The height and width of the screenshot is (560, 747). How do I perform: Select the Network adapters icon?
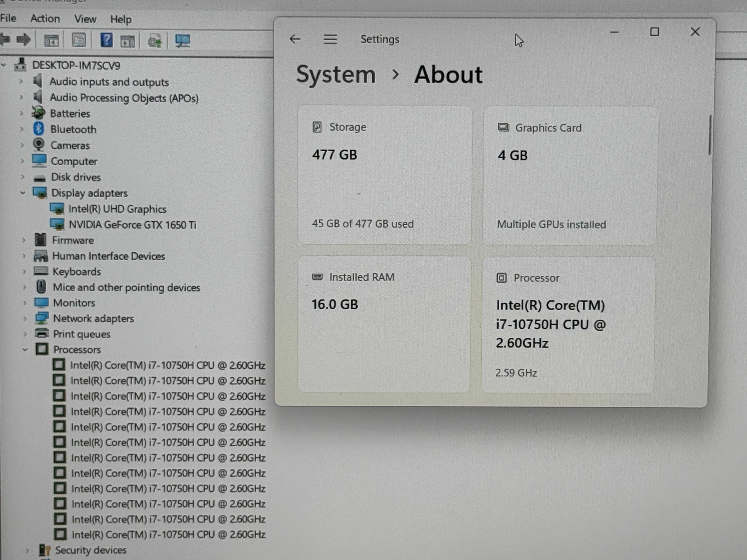coord(42,318)
